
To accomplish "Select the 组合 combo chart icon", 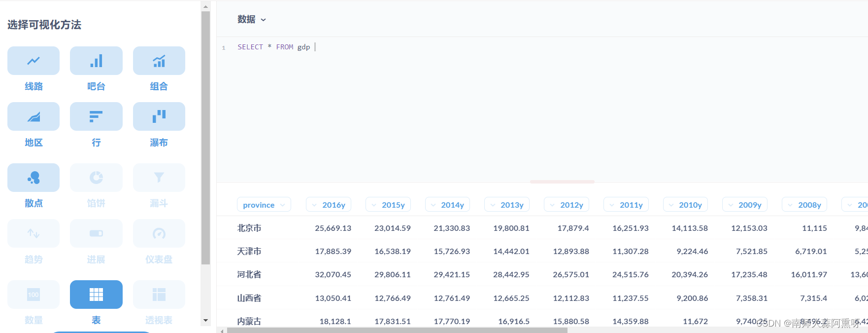I will pyautogui.click(x=159, y=61).
